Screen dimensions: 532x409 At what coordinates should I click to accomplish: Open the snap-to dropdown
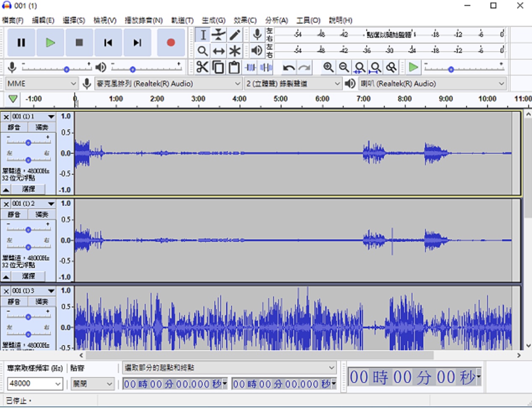(92, 383)
